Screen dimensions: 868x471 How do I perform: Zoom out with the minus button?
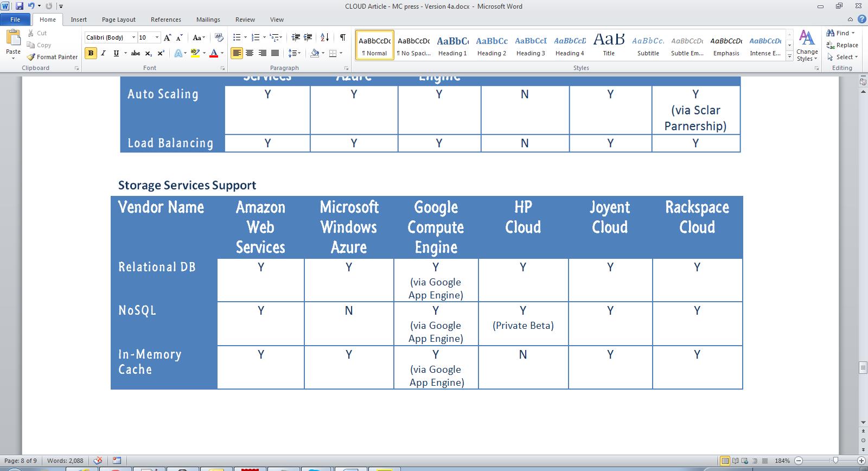pos(798,461)
